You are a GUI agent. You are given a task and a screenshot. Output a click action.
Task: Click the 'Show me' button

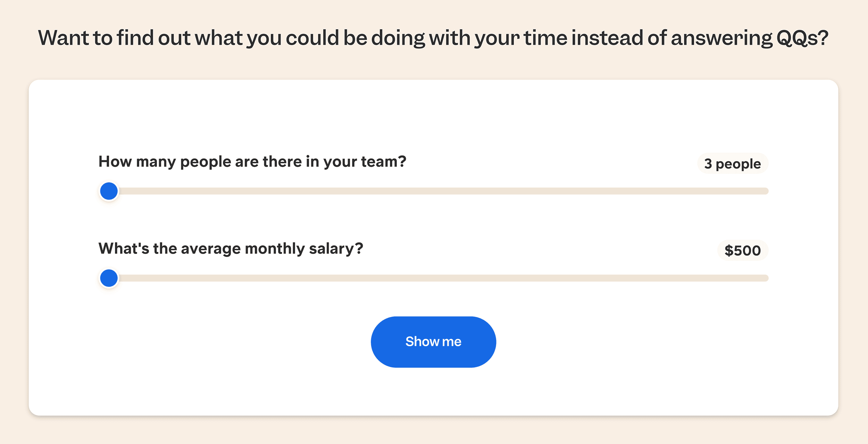[433, 341]
